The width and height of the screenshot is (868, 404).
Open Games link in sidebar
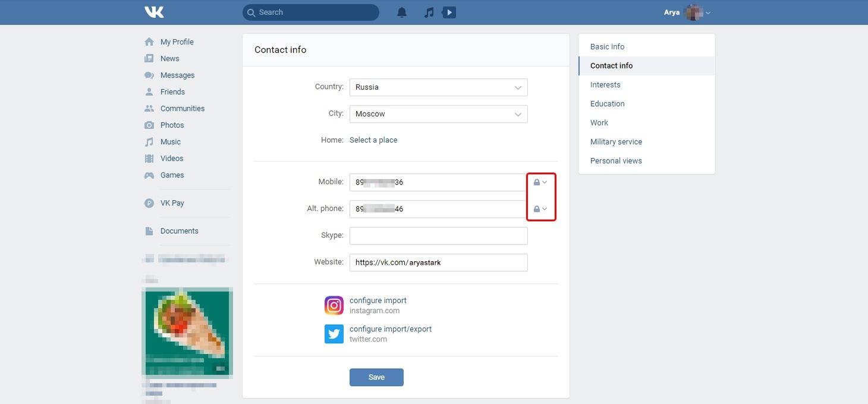(172, 175)
